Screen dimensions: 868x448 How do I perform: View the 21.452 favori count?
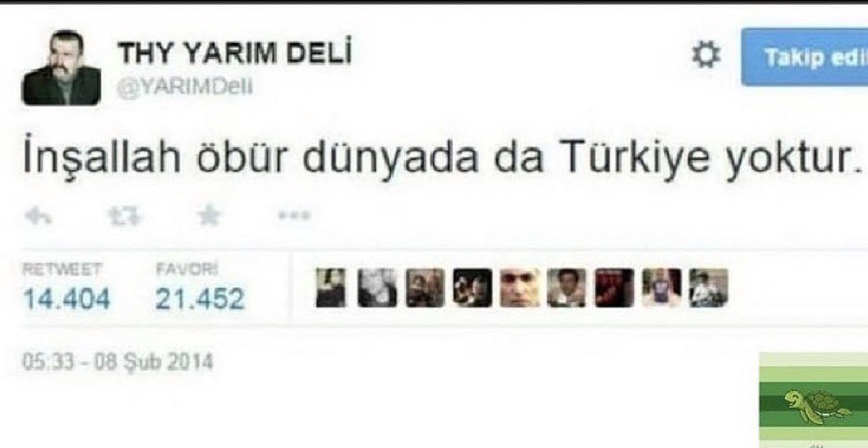[x=200, y=299]
